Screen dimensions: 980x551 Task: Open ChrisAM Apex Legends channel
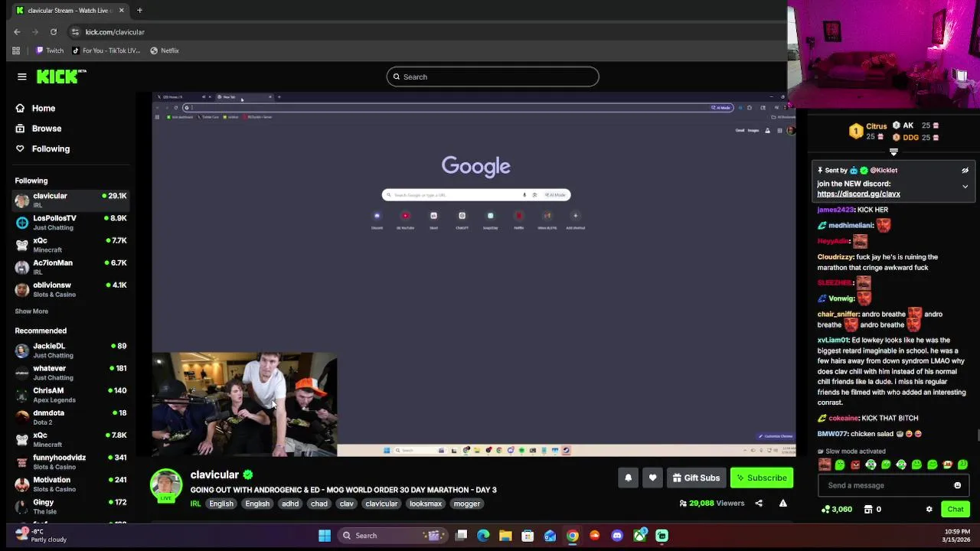tap(70, 394)
